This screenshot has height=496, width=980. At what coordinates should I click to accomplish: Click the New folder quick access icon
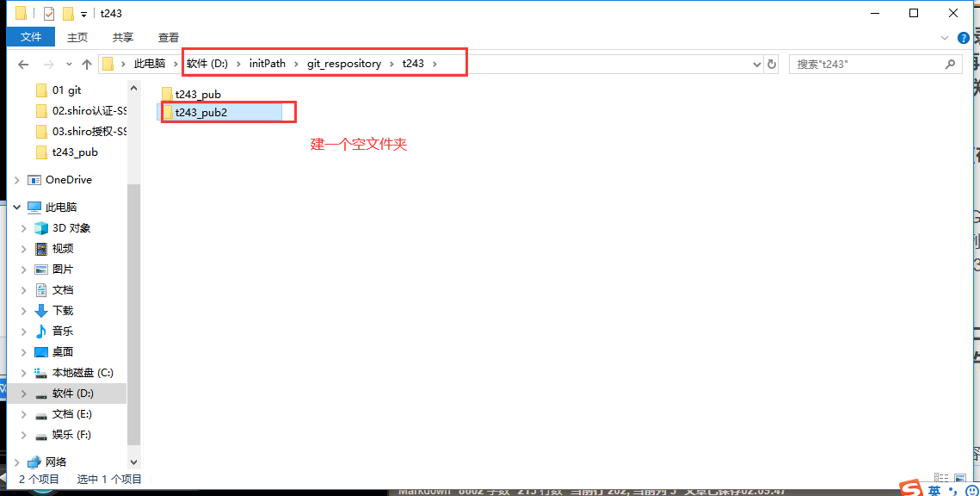(67, 13)
